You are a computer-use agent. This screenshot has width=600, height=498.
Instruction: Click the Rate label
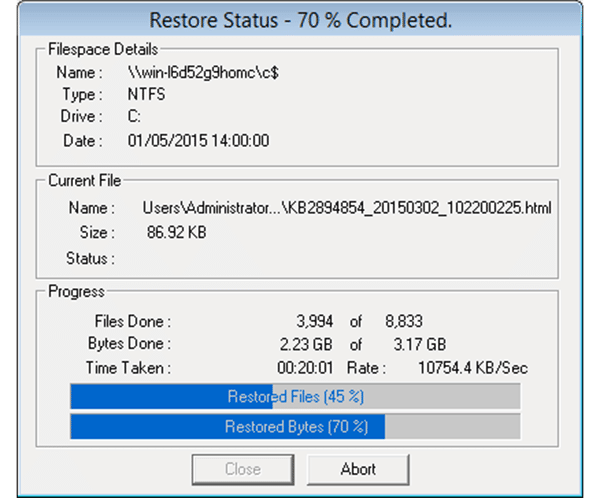coord(366,368)
